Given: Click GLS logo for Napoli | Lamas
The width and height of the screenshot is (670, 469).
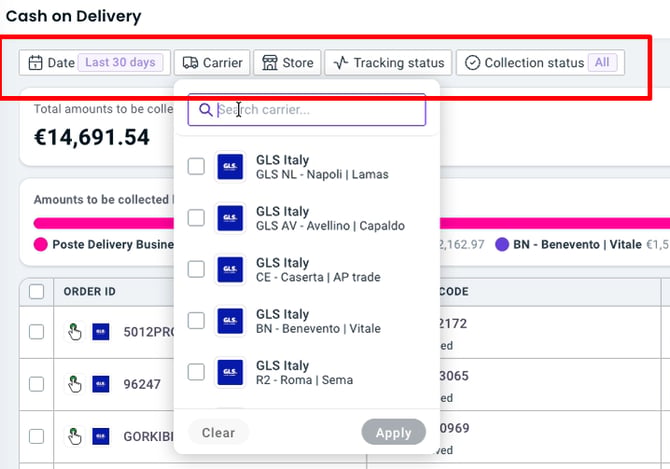Looking at the screenshot, I should click(230, 167).
